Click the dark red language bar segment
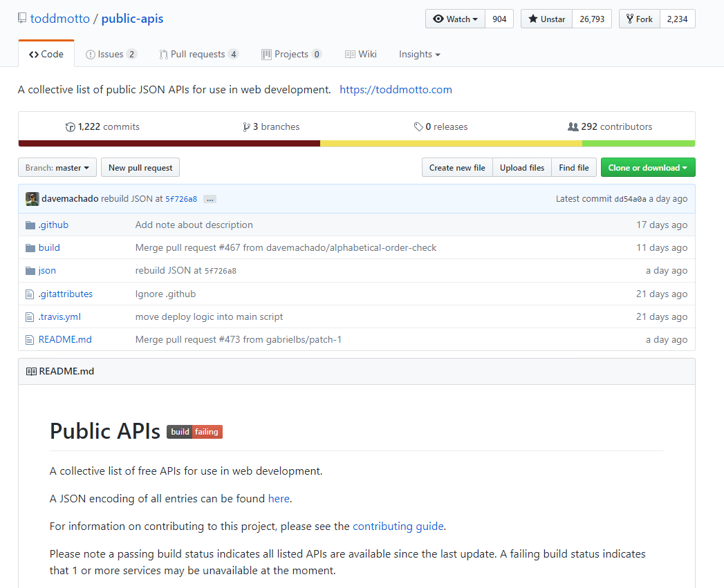The width and height of the screenshot is (724, 588). pyautogui.click(x=169, y=144)
